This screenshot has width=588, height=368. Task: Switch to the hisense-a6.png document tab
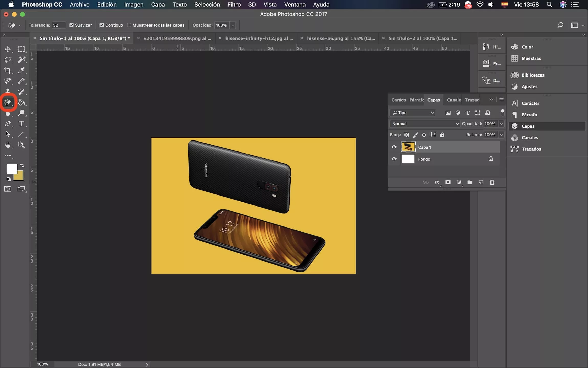coord(341,38)
